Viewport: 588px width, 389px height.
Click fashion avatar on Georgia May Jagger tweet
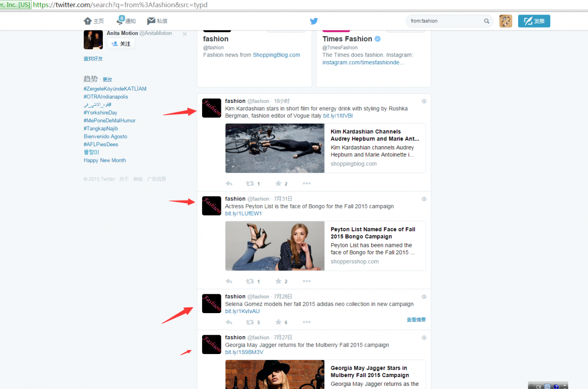(212, 344)
